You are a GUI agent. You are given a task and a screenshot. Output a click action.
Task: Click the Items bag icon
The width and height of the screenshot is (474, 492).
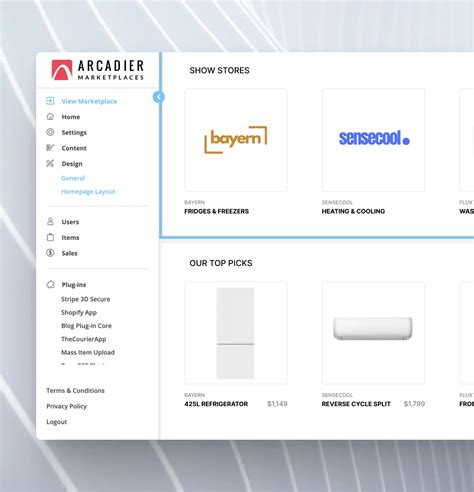coord(50,237)
